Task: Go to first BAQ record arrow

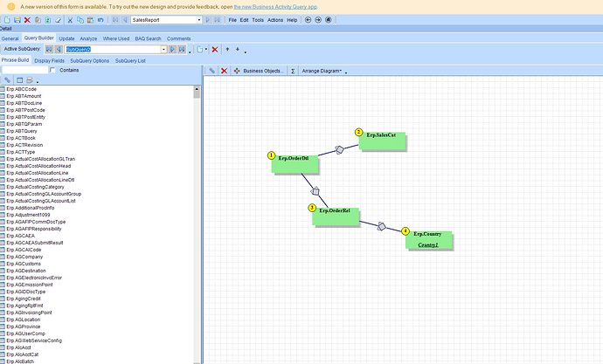Action: point(115,20)
